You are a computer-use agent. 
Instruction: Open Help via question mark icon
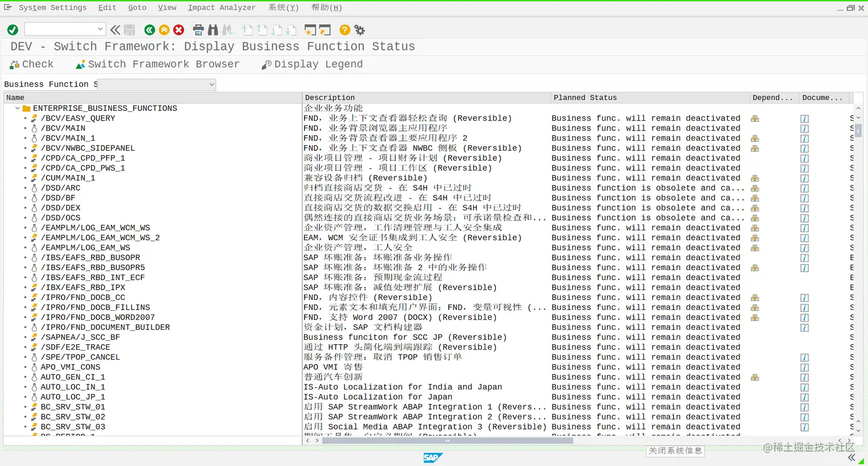tap(344, 30)
